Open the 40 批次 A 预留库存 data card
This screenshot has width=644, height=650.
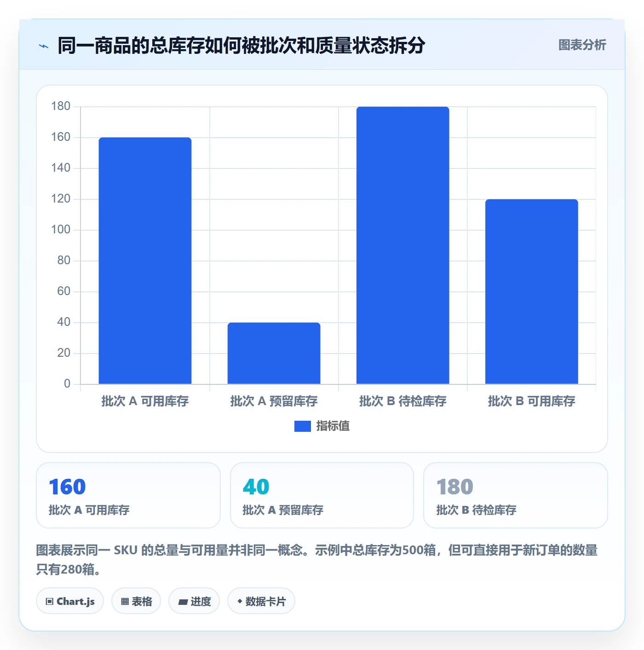pyautogui.click(x=322, y=495)
